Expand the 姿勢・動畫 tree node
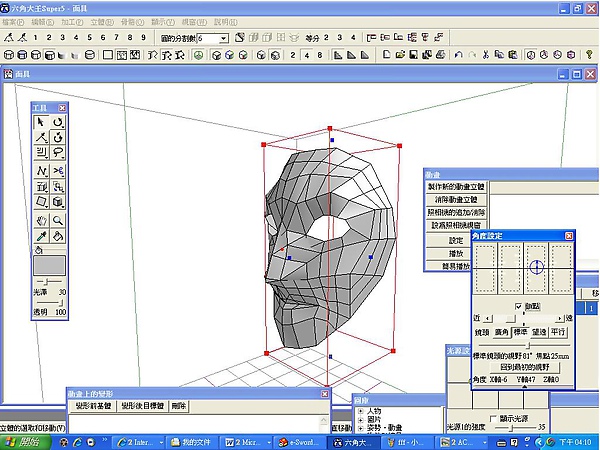 point(360,428)
